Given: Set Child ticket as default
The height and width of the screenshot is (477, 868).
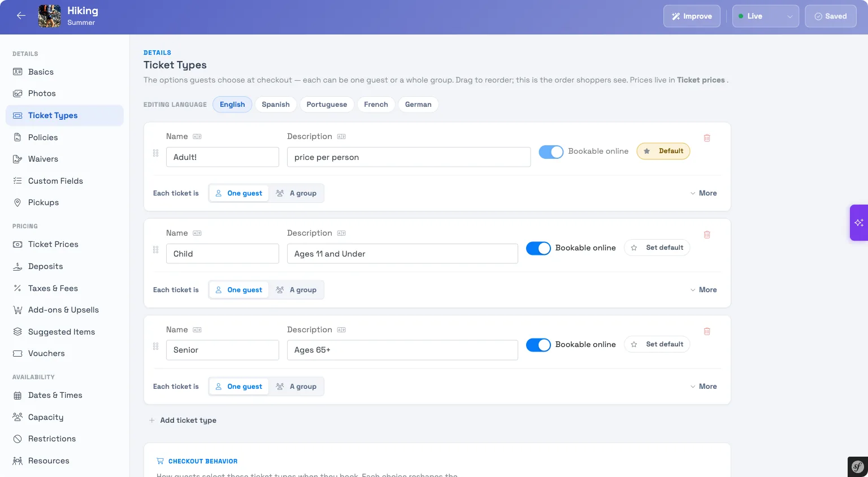Looking at the screenshot, I should pyautogui.click(x=657, y=248).
